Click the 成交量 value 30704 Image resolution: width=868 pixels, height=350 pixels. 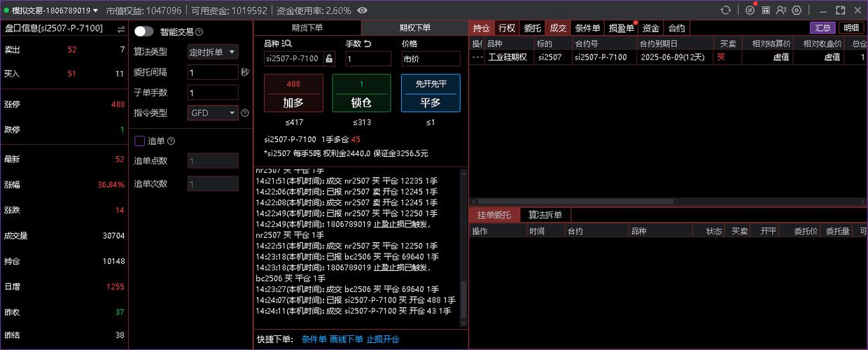[113, 236]
